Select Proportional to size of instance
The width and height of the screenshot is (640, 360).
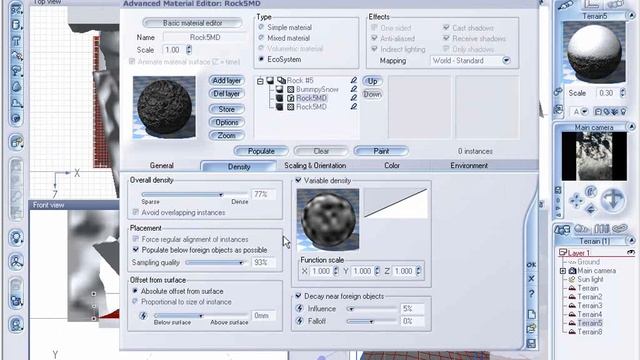tap(135, 301)
